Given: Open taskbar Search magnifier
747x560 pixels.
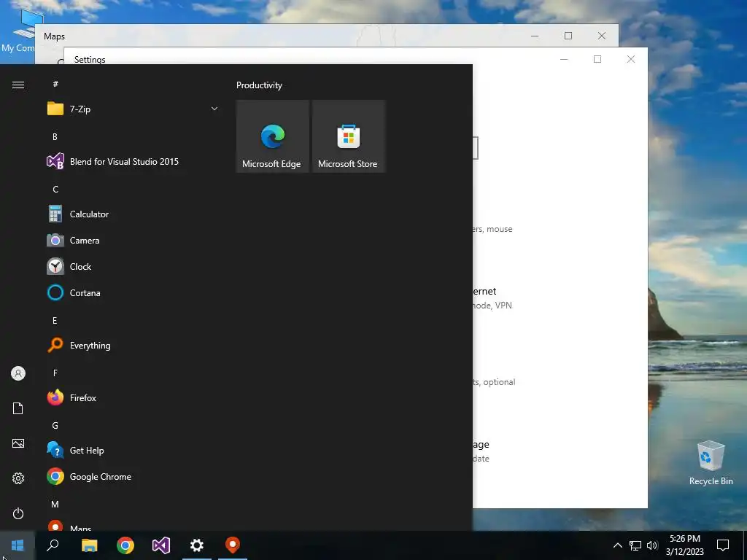Looking at the screenshot, I should (x=53, y=545).
